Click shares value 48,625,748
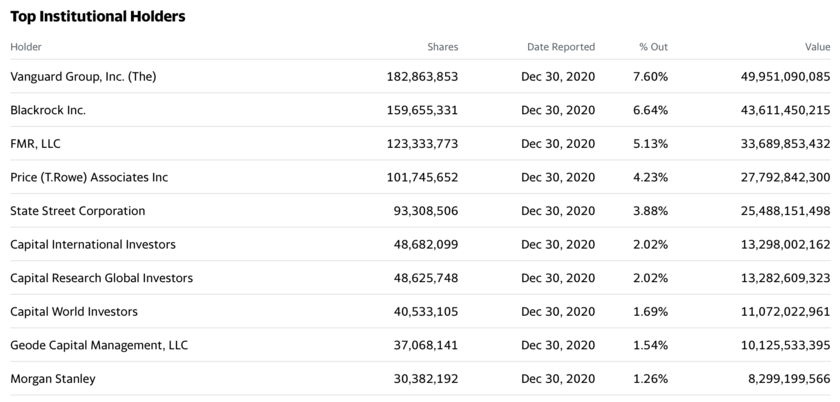The height and width of the screenshot is (402, 840). (x=426, y=278)
